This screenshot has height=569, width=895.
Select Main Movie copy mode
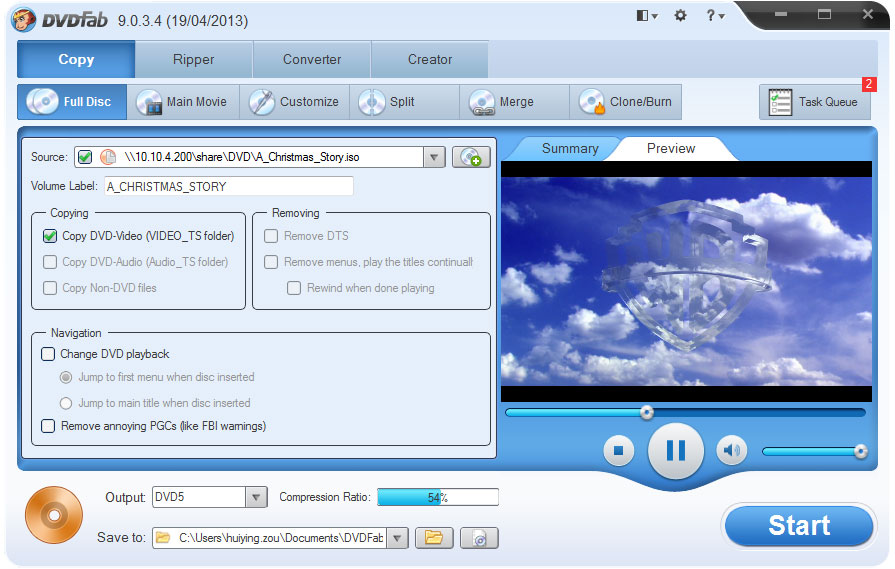tap(183, 102)
